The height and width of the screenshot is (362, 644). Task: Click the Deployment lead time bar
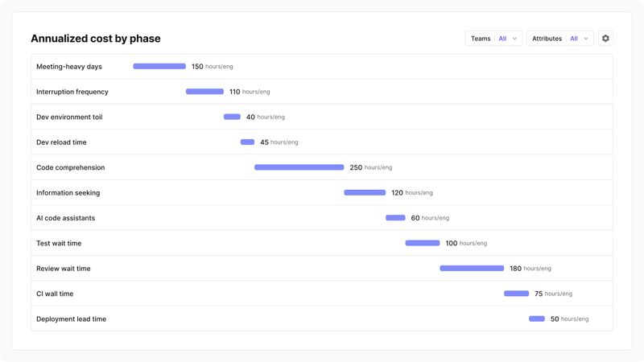click(537, 319)
